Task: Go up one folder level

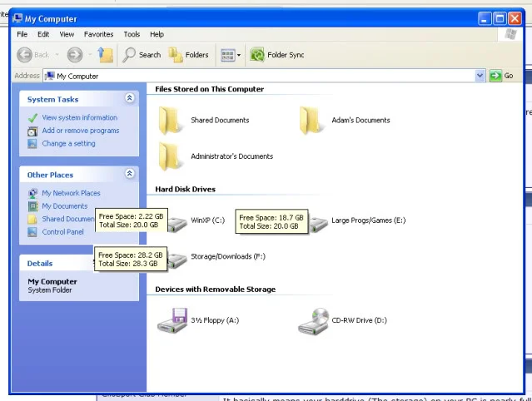Action: pos(106,55)
